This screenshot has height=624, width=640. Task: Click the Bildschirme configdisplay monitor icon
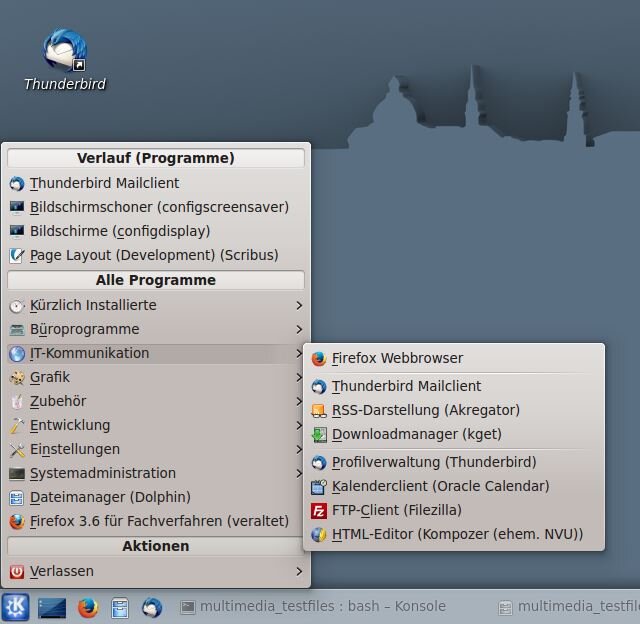(x=17, y=231)
